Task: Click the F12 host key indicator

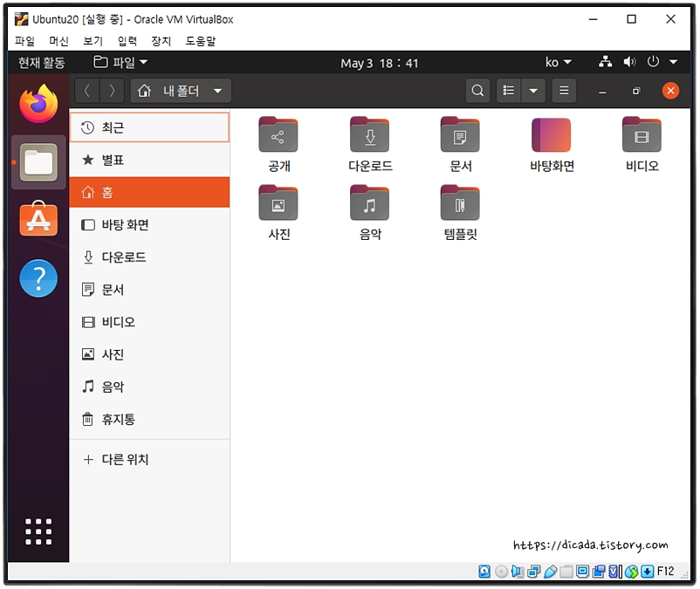Action: coord(665,572)
